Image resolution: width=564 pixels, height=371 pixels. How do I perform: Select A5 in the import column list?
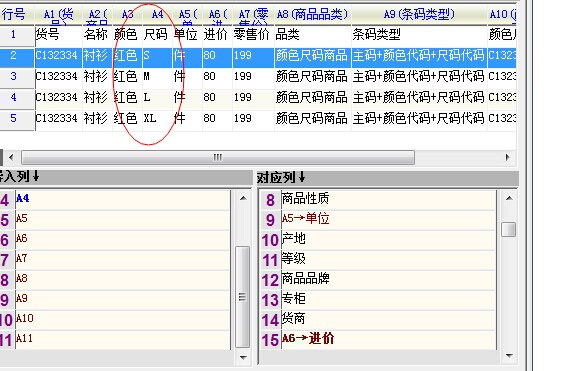pos(122,220)
